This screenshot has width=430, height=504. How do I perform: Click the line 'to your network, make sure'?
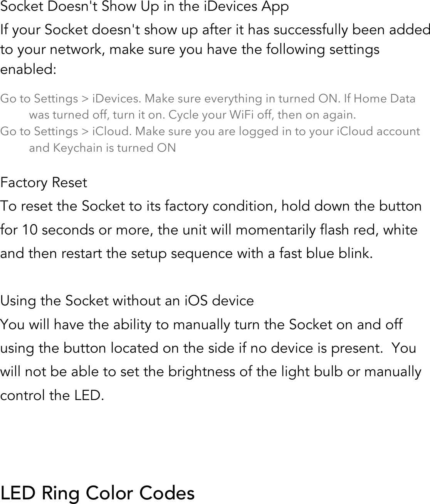[190, 50]
